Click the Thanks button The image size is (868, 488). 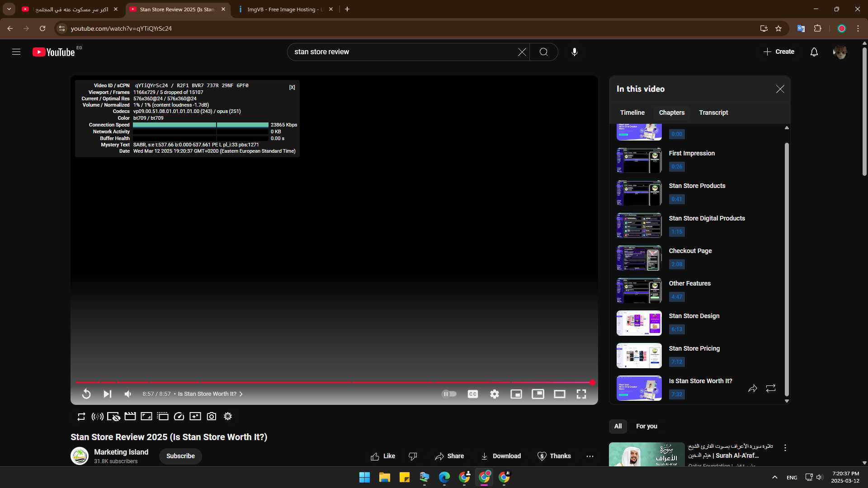tap(554, 456)
